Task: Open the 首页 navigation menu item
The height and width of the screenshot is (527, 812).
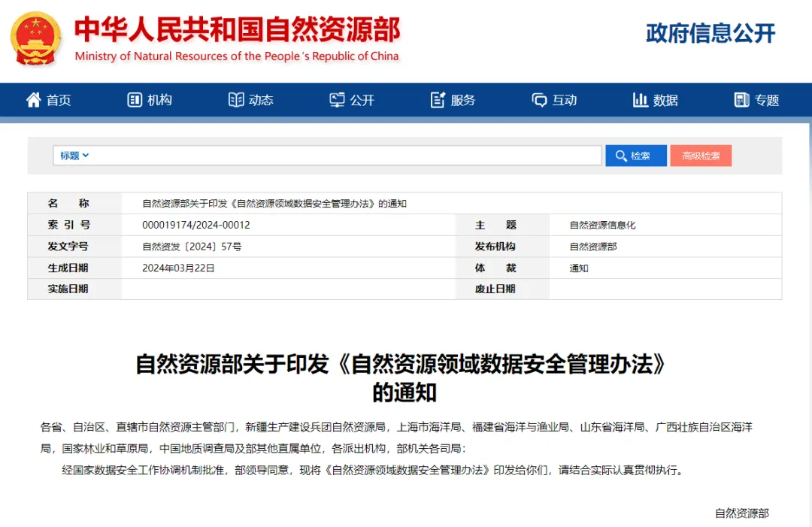Action: tap(59, 100)
